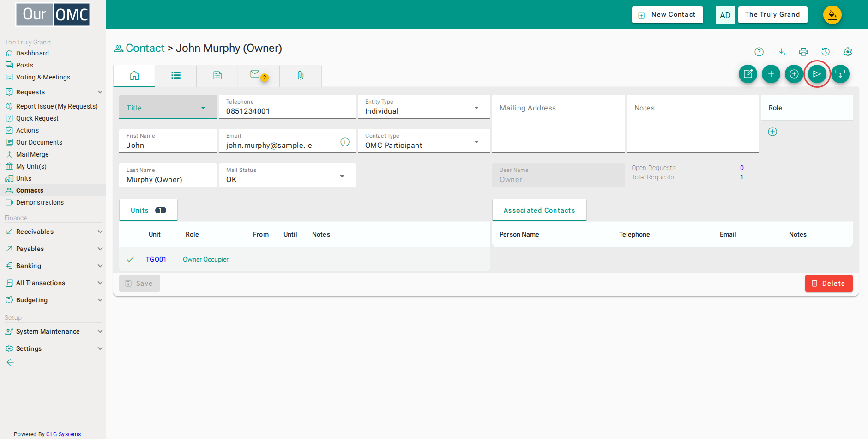Open the Contact breadcrumb link
This screenshot has height=439, width=868.
(x=145, y=48)
